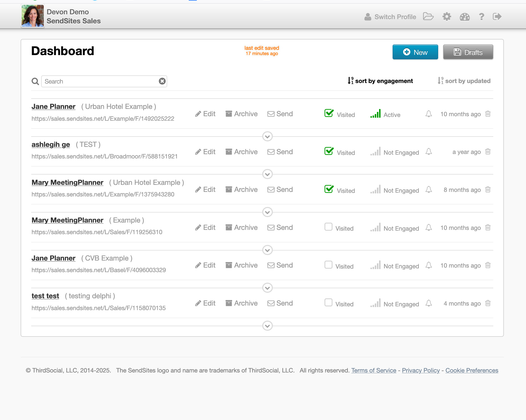
Task: Toggle Visited checkbox for Jane Planner CVB Example
Action: coord(328,265)
